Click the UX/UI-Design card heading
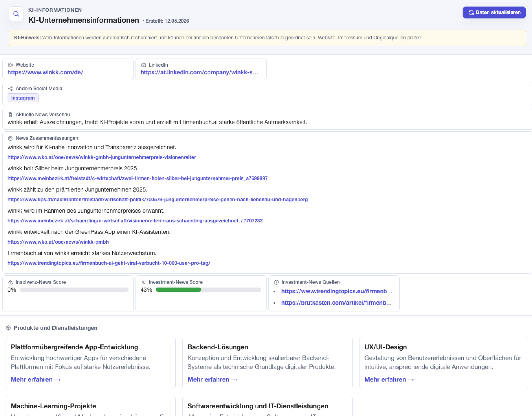 (x=385, y=347)
